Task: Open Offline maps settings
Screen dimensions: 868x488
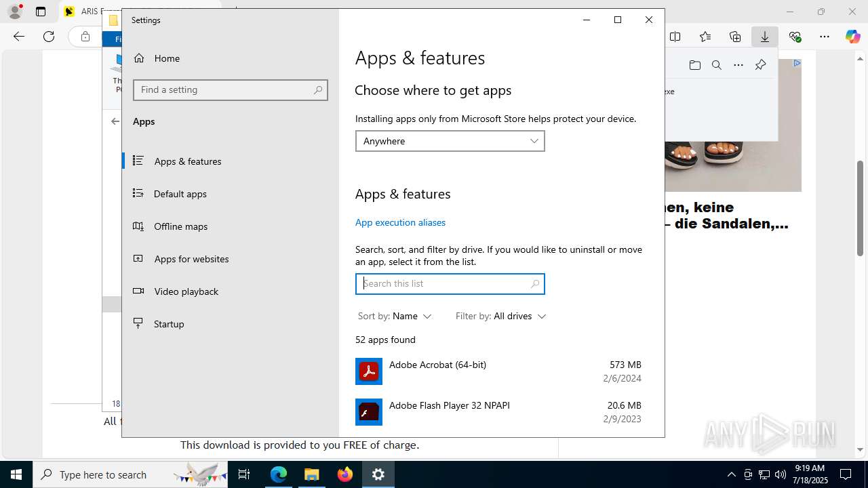Action: [x=231, y=226]
